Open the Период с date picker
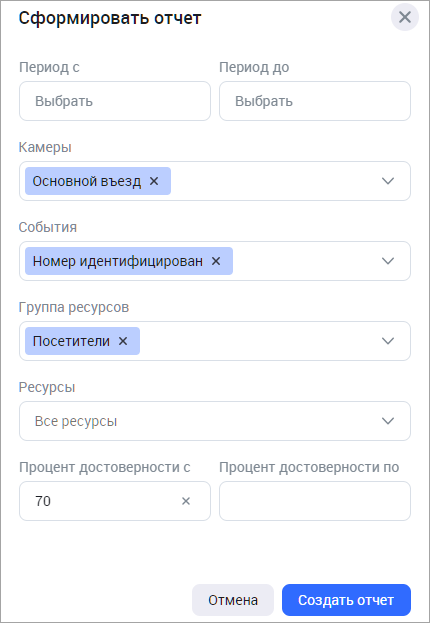 click(115, 101)
